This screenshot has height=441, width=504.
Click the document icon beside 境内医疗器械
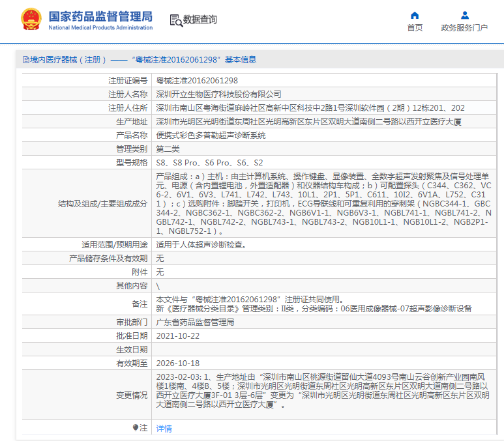[25, 60]
